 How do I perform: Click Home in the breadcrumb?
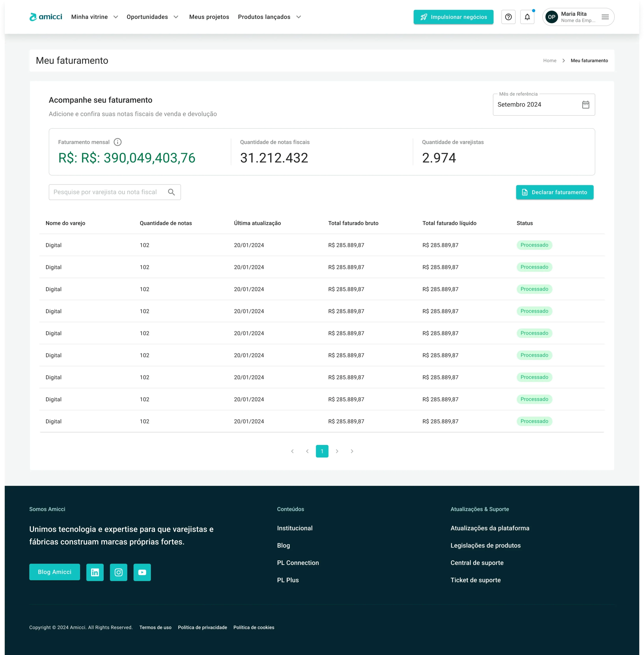click(549, 61)
